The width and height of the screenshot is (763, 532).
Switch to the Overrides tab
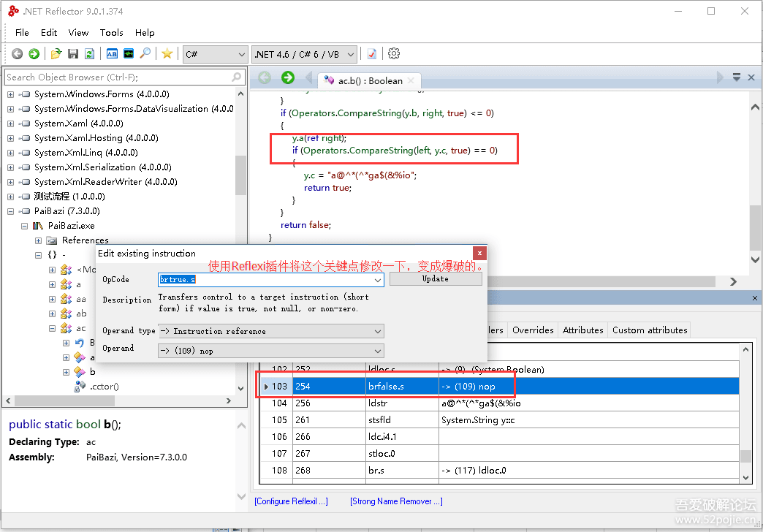point(533,330)
